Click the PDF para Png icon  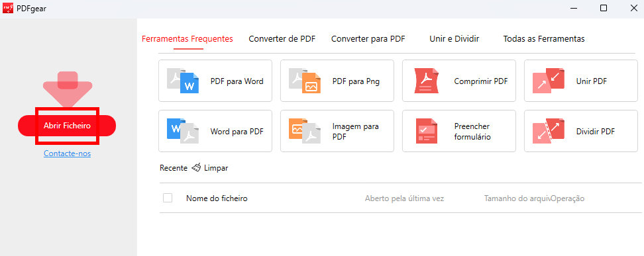coord(305,81)
